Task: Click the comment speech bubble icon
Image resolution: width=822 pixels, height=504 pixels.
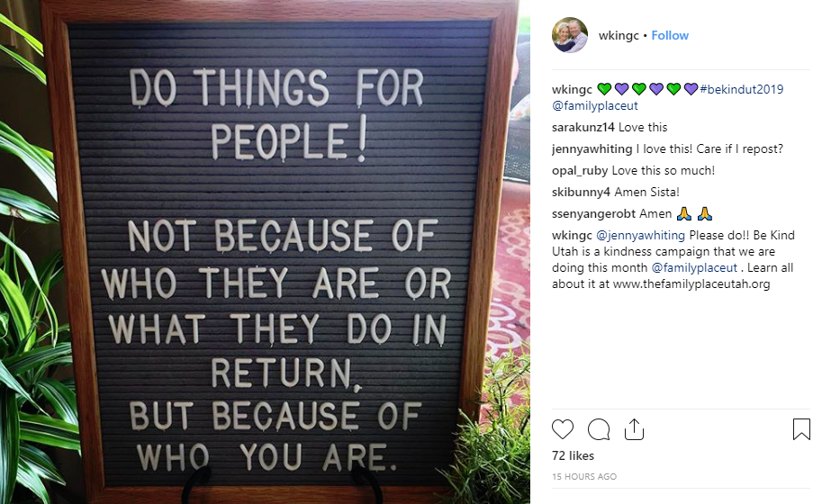Action: coord(599,429)
